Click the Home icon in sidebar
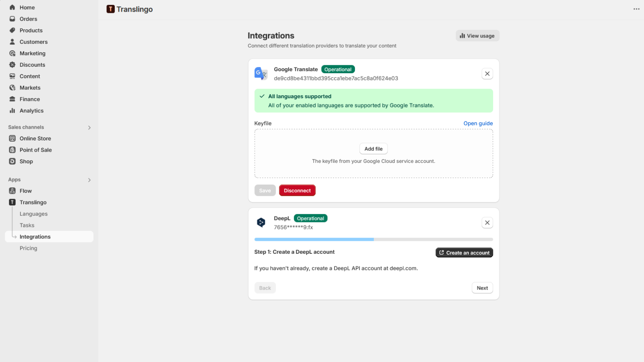Viewport: 644px width, 362px height. coord(12,7)
